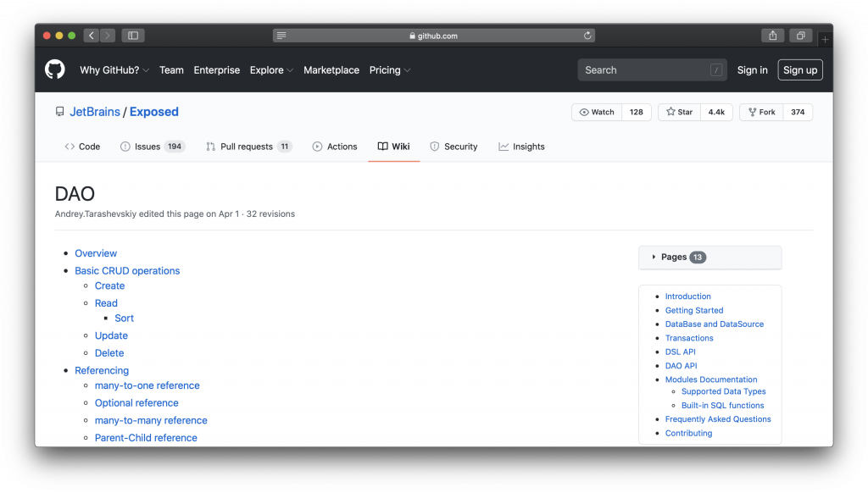This screenshot has height=493, width=868.
Task: Go back with Safari's back arrow
Action: pos(92,36)
